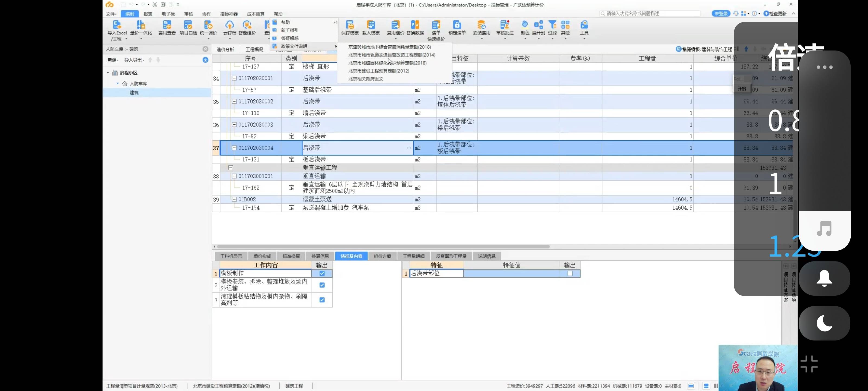Select 北京相关政府发文 submenu item
The image size is (868, 391).
pyautogui.click(x=366, y=78)
